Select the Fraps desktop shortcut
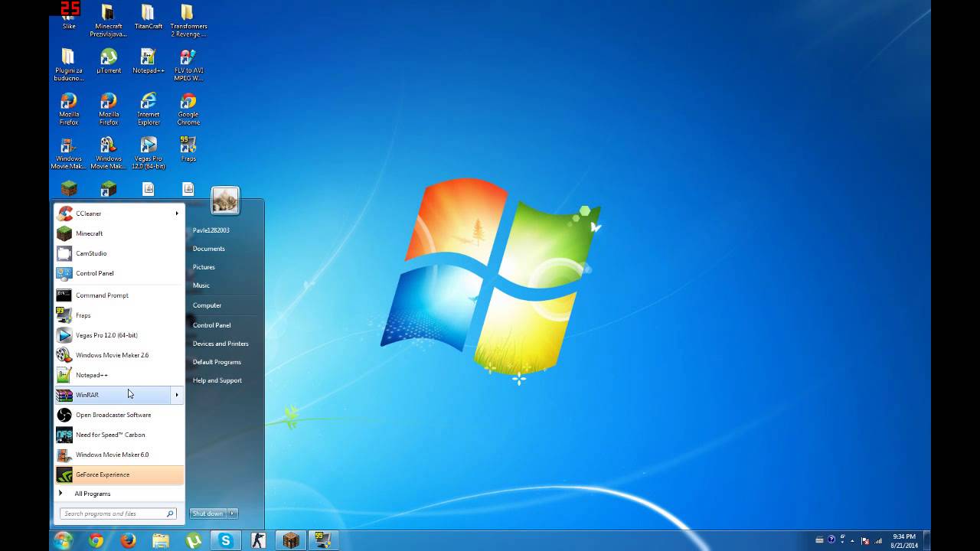This screenshot has width=980, height=551. point(188,149)
